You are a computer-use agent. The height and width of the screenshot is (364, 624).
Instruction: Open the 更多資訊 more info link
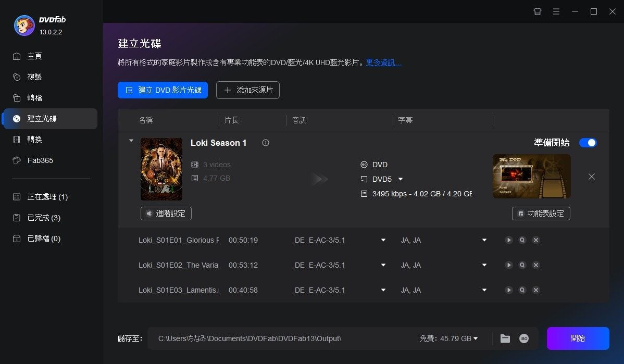[x=384, y=62]
